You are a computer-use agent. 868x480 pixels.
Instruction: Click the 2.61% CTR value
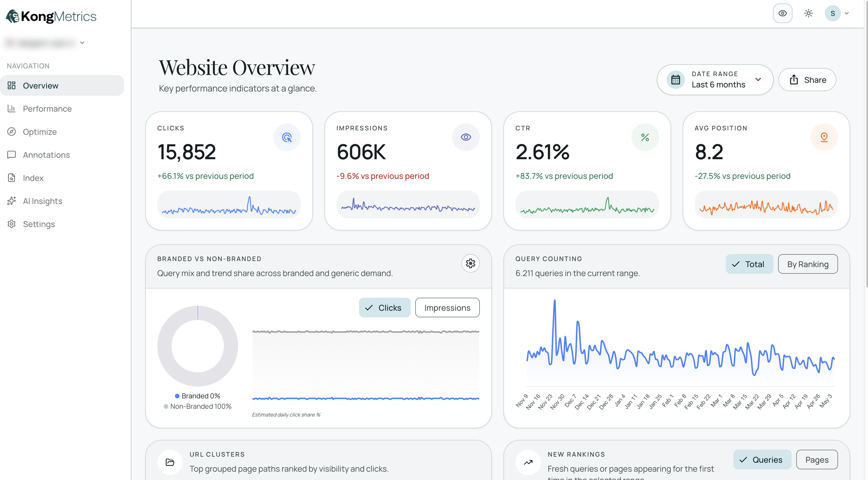pyautogui.click(x=542, y=152)
